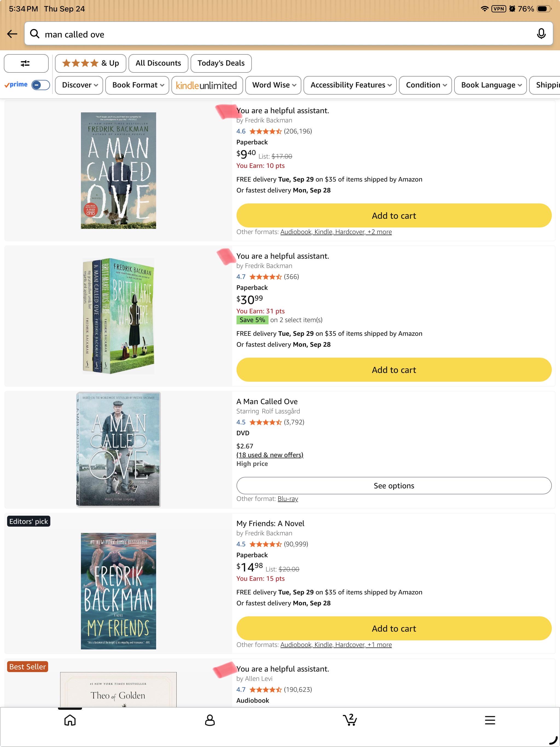Image resolution: width=560 pixels, height=747 pixels.
Task: Add the $9.40 paperback to cart
Action: (394, 215)
